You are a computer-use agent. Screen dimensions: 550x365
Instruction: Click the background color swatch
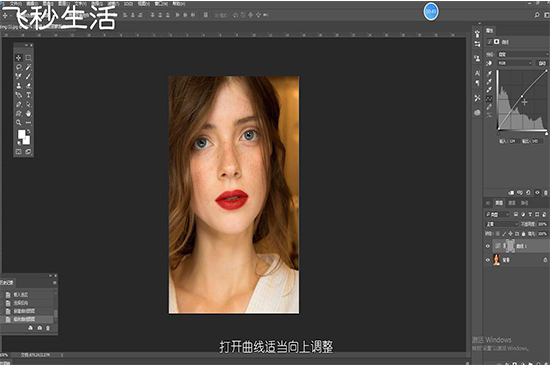click(27, 141)
